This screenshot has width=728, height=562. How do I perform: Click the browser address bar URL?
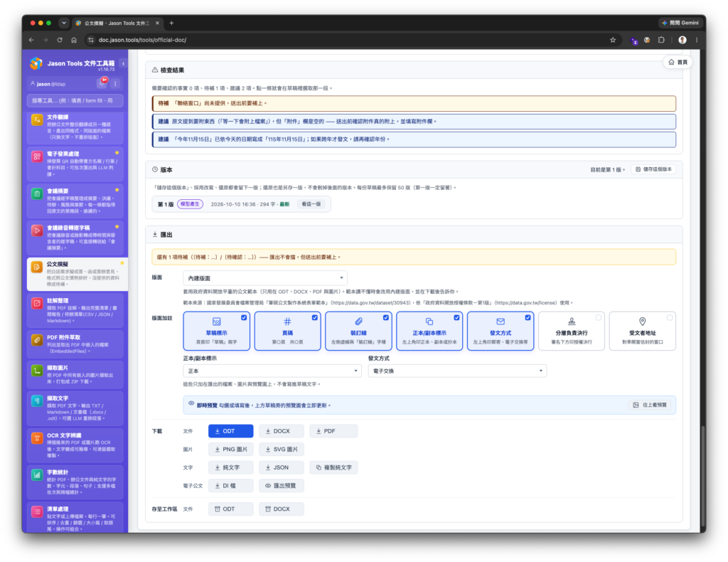(x=142, y=40)
